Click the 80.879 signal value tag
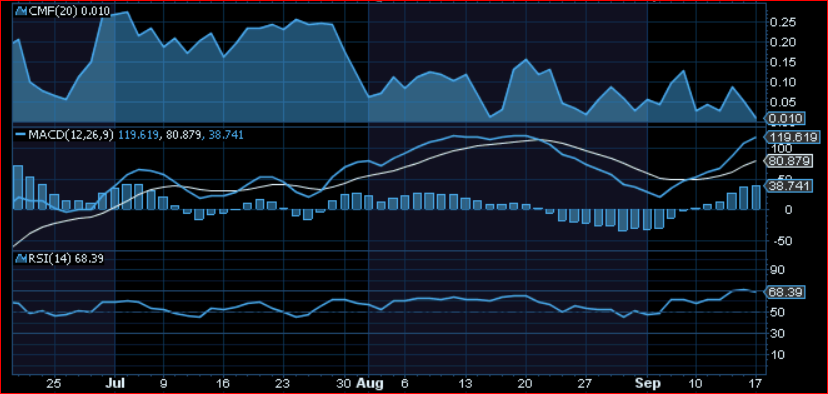The image size is (828, 394). coord(788,162)
